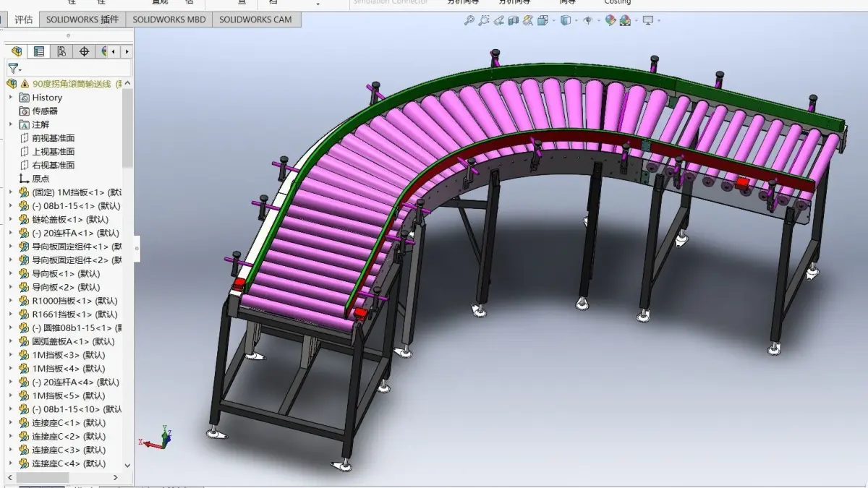This screenshot has height=488, width=868.
Task: Click the 原点 origin icon
Action: [25, 179]
